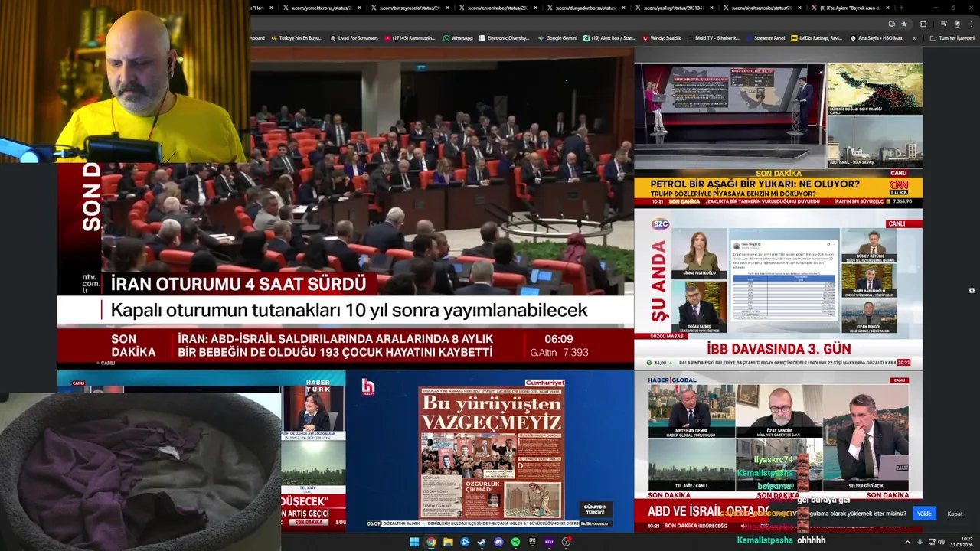Dismiss the install prompt with 'Kapat'
This screenshot has width=980, height=551.
(x=955, y=514)
